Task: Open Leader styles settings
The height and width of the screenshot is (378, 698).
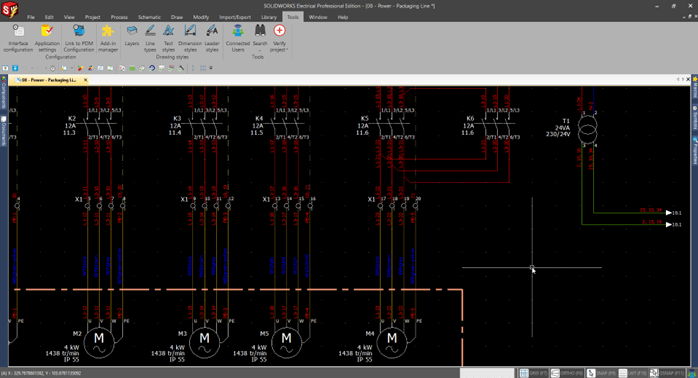Action: tap(212, 38)
